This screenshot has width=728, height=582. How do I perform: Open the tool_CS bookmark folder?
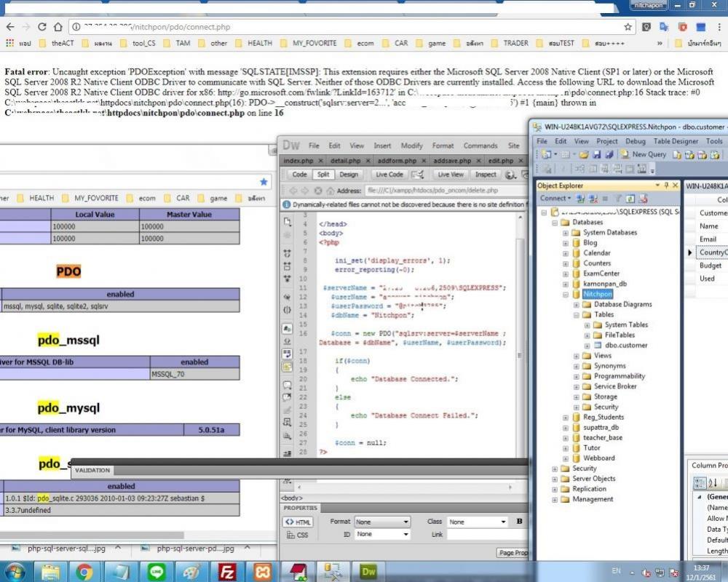(138, 43)
